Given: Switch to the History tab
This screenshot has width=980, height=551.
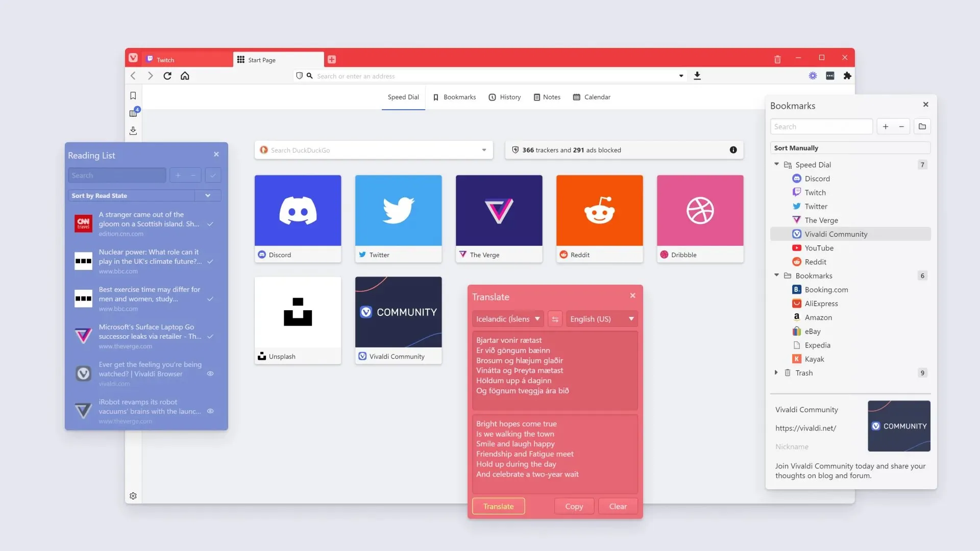Looking at the screenshot, I should (509, 96).
